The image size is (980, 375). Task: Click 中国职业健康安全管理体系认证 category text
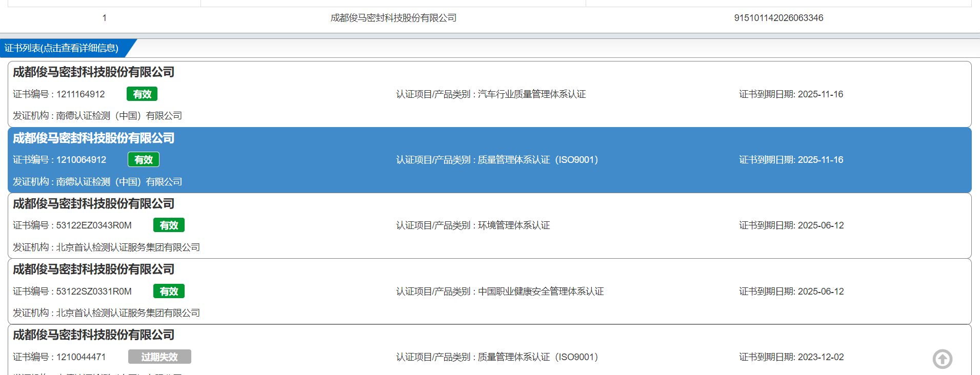tap(541, 291)
